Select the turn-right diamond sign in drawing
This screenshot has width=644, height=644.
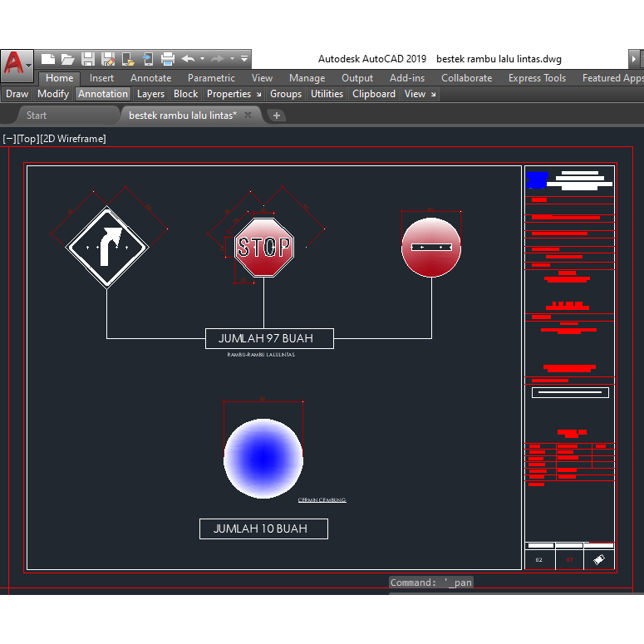[x=107, y=248]
